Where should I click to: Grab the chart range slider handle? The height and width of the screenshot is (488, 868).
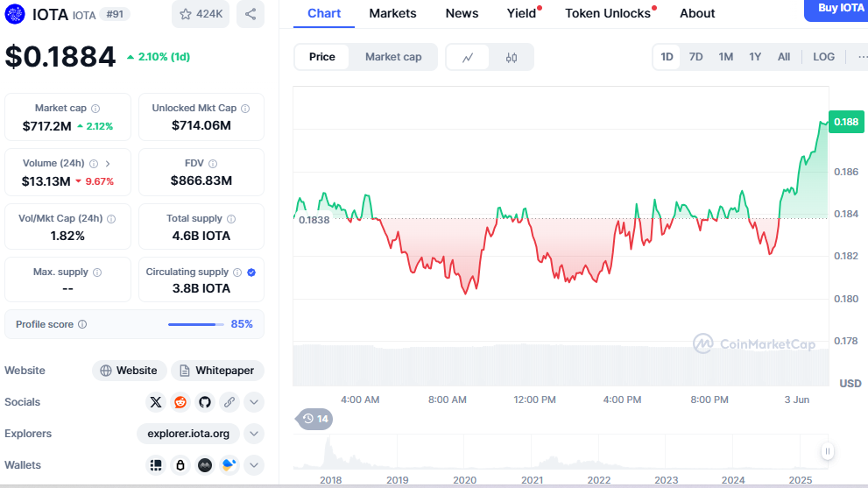pyautogui.click(x=828, y=451)
